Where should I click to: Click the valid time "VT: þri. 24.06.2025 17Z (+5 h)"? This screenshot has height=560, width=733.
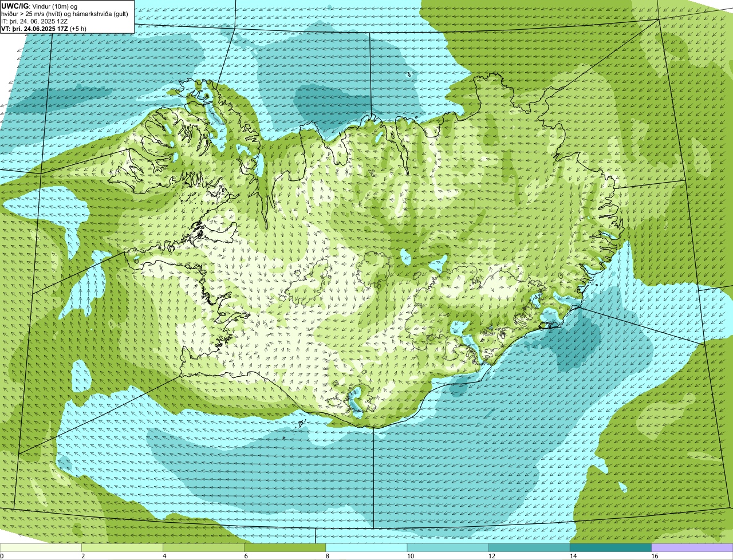(x=44, y=28)
